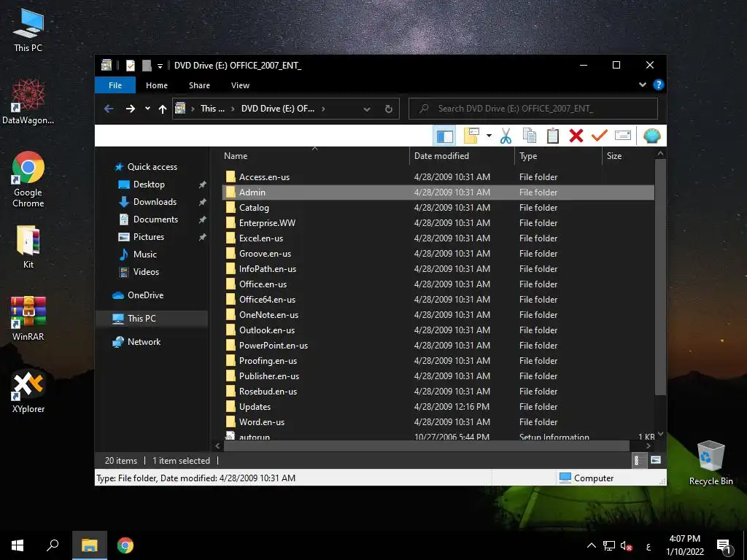Click the vertical scrollbar of file list

click(x=660, y=276)
